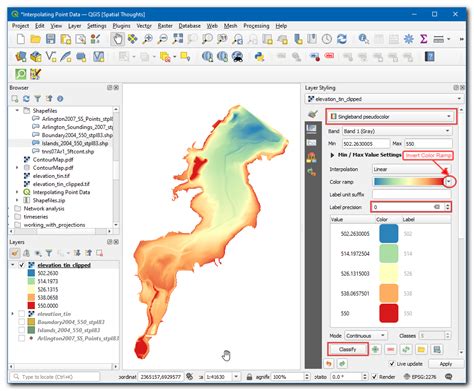Open the Mode Continuous dropdown

(x=366, y=336)
